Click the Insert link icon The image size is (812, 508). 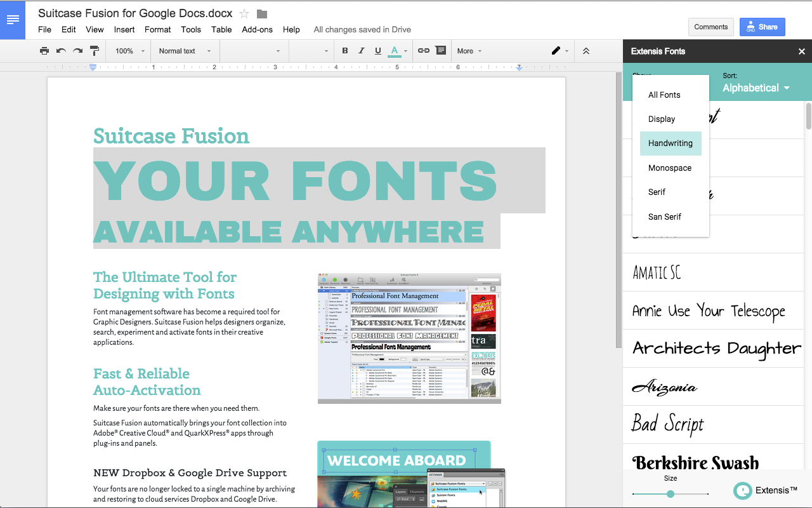coord(423,51)
